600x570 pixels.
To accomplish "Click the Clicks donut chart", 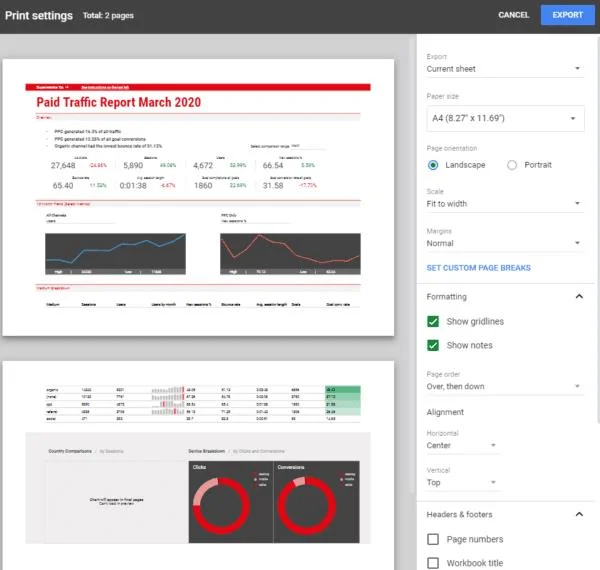I will tap(221, 506).
